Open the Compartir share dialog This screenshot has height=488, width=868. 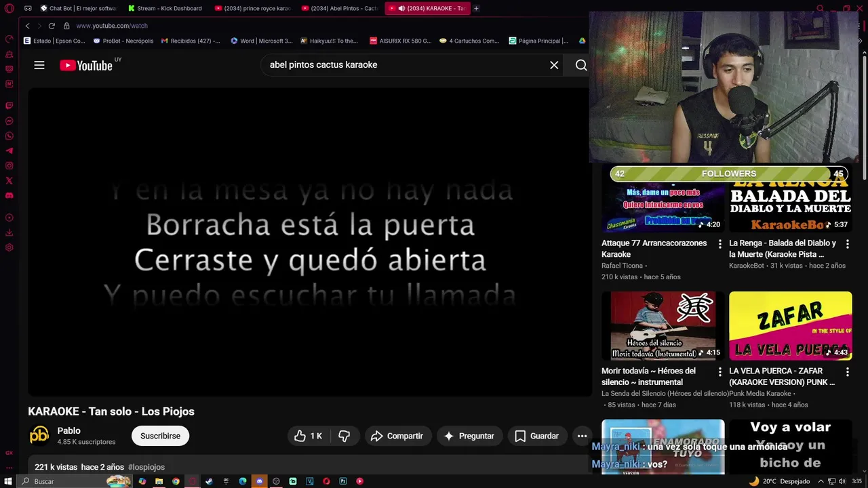point(397,436)
